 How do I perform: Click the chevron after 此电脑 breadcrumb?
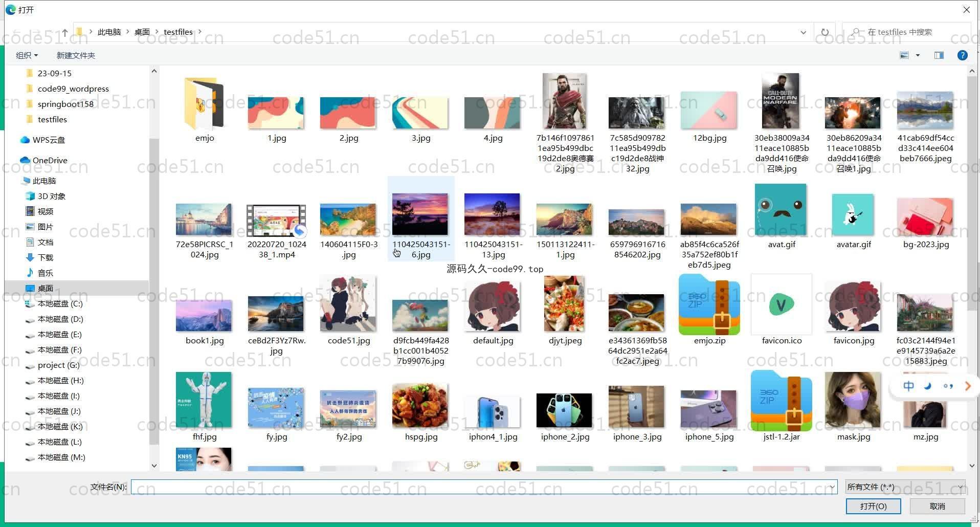pyautogui.click(x=128, y=32)
